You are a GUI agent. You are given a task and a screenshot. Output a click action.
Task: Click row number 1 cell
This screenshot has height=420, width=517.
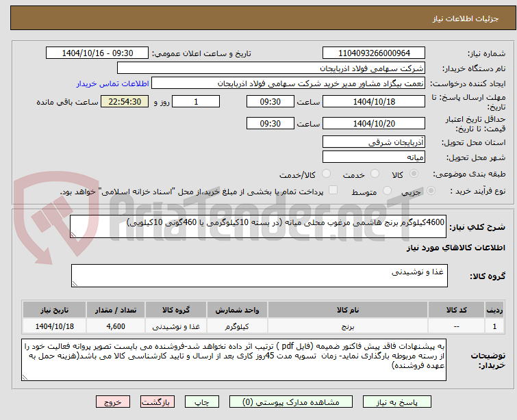click(x=494, y=326)
